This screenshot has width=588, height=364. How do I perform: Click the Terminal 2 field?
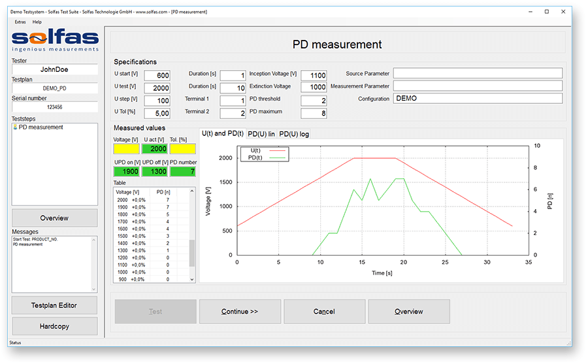point(233,113)
